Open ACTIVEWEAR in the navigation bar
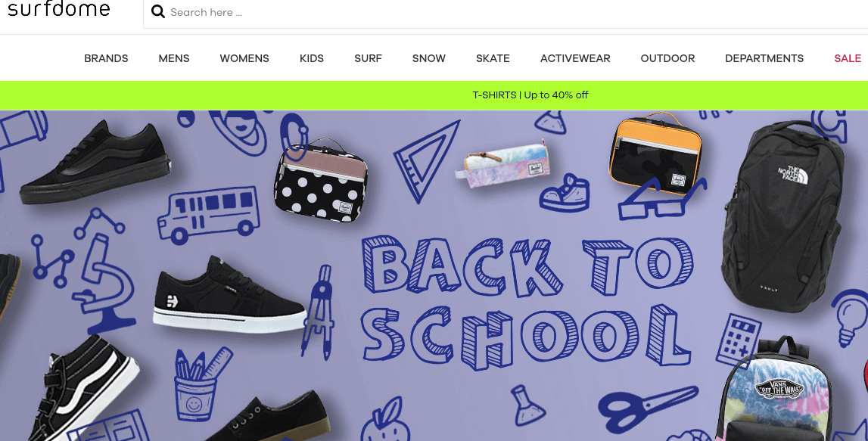Image resolution: width=868 pixels, height=441 pixels. pos(575,58)
